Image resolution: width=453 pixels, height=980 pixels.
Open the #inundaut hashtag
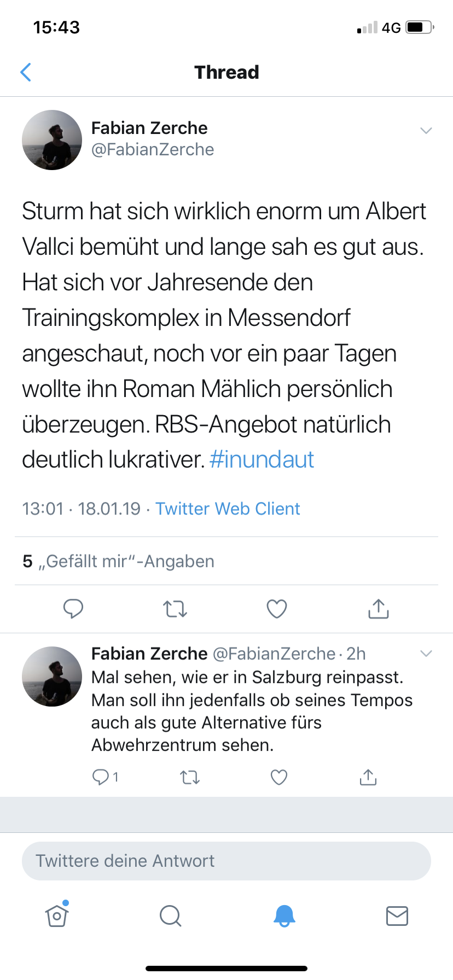click(262, 459)
